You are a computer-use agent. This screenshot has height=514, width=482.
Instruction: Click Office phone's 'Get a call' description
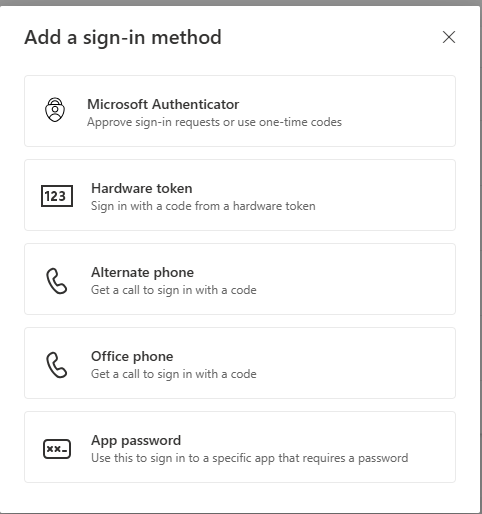pos(174,374)
